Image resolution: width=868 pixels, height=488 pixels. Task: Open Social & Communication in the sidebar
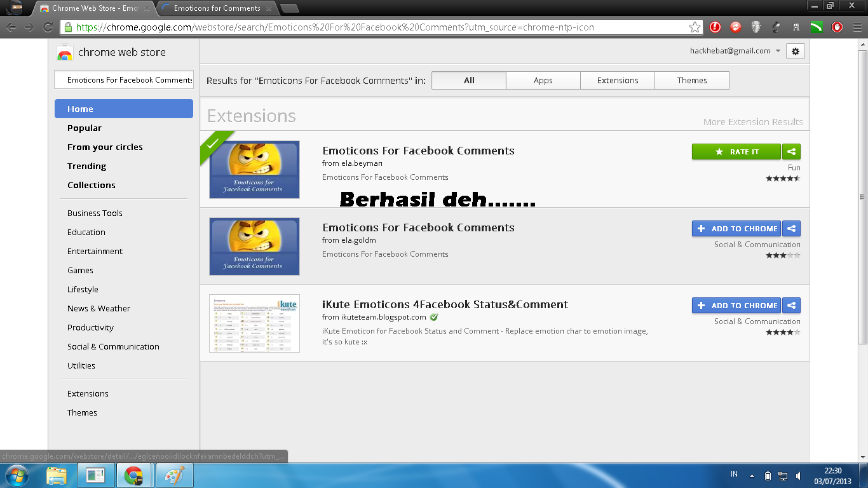pyautogui.click(x=113, y=346)
